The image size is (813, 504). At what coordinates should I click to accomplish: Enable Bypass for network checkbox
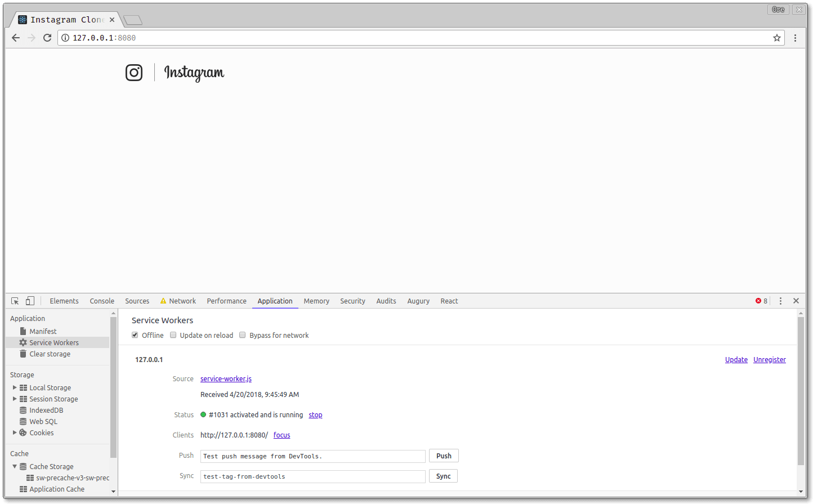pos(243,335)
